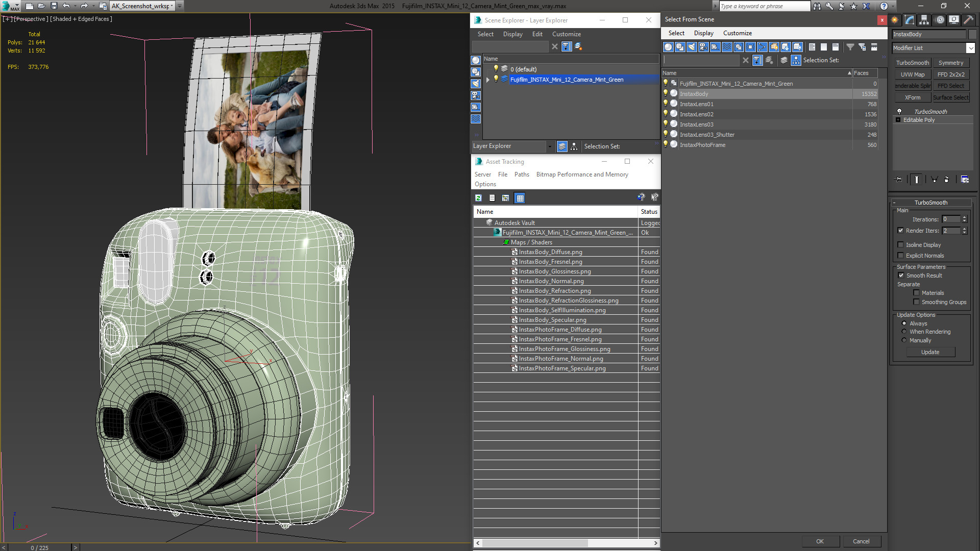The width and height of the screenshot is (980, 551).
Task: Click the filter funnel in Scene Explorer
Action: click(566, 46)
